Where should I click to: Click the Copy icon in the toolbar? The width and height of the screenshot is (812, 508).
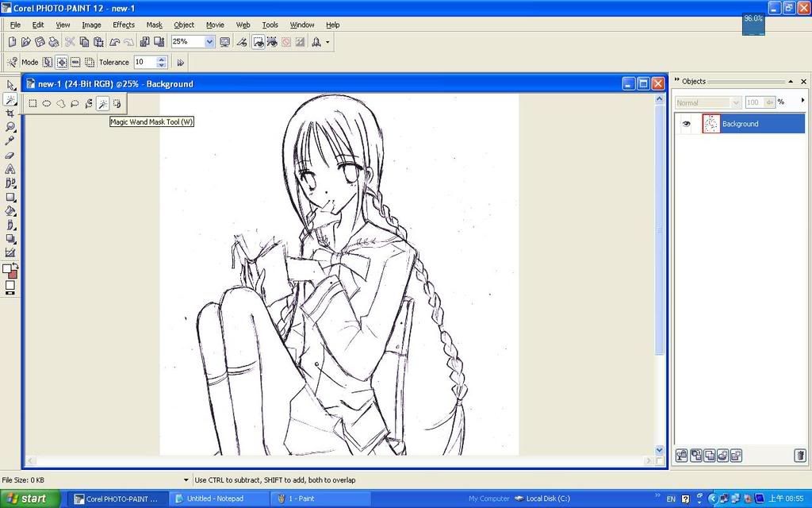click(84, 42)
